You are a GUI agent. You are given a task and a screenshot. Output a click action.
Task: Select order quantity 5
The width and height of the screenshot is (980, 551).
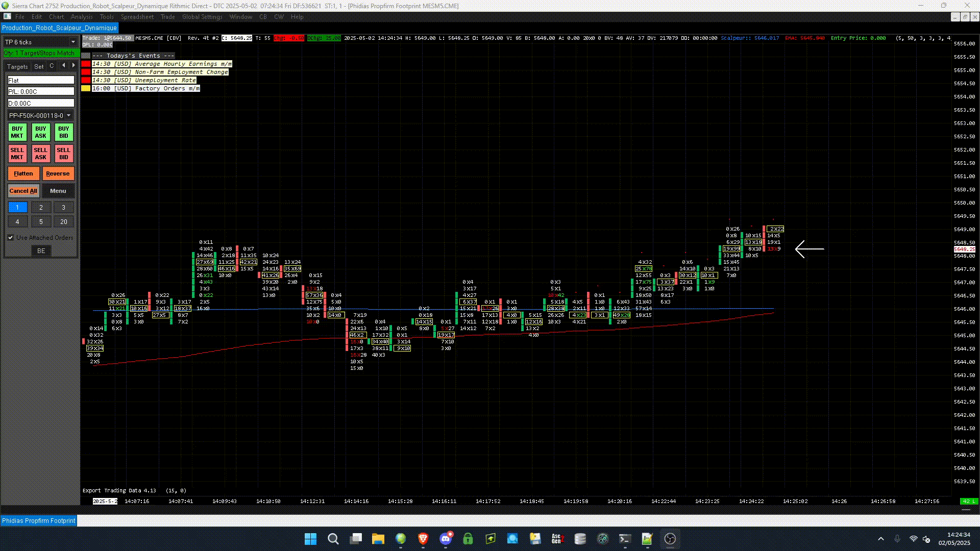click(x=41, y=221)
